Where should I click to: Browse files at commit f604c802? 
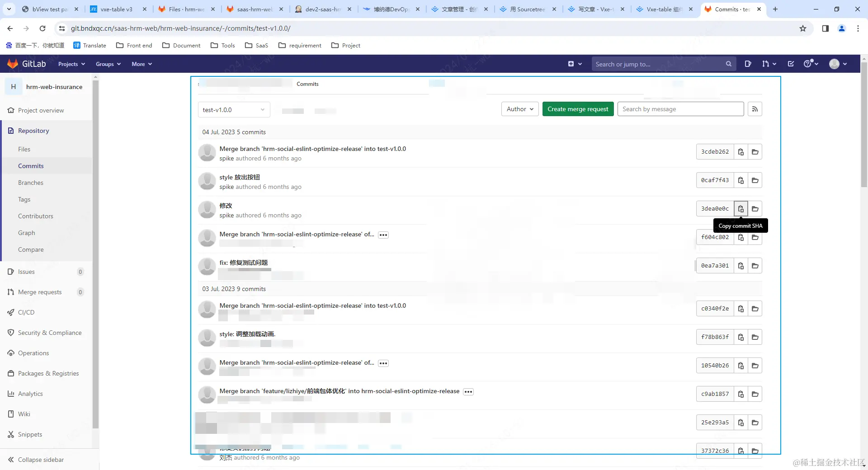pyautogui.click(x=755, y=237)
